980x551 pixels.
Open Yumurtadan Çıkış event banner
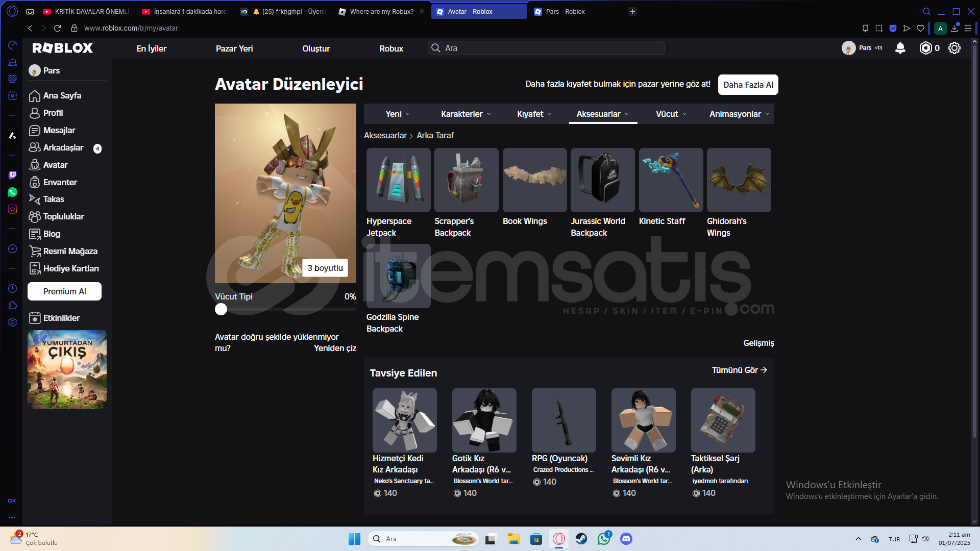coord(67,369)
